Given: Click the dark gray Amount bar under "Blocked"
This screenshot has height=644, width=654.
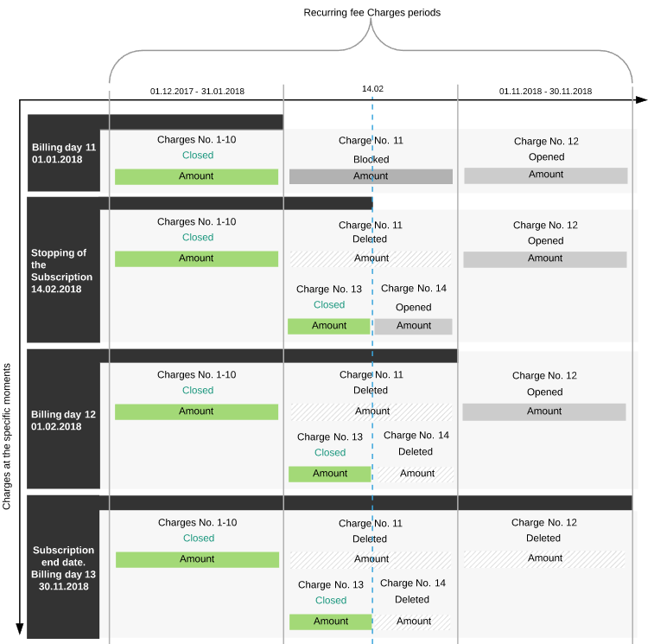Looking at the screenshot, I should (x=371, y=176).
